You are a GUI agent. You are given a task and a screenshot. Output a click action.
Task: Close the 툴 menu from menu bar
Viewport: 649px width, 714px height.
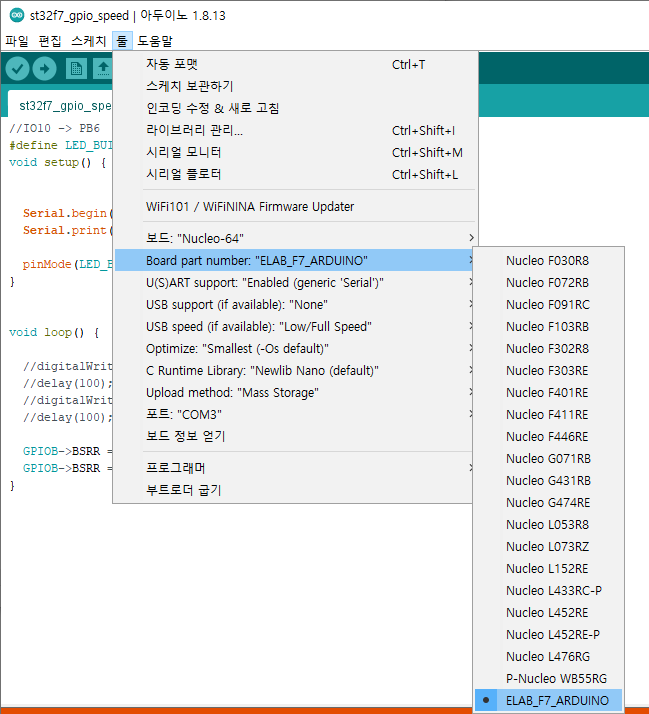point(122,41)
